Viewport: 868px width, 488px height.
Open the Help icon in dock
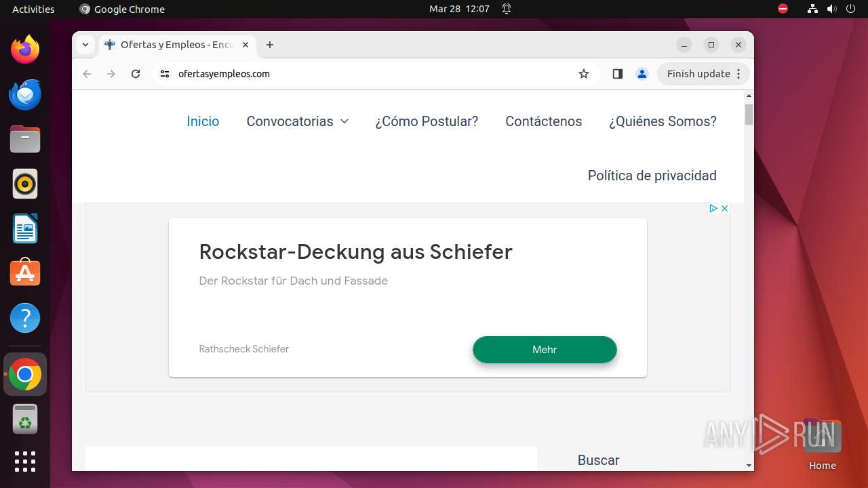coord(25,318)
